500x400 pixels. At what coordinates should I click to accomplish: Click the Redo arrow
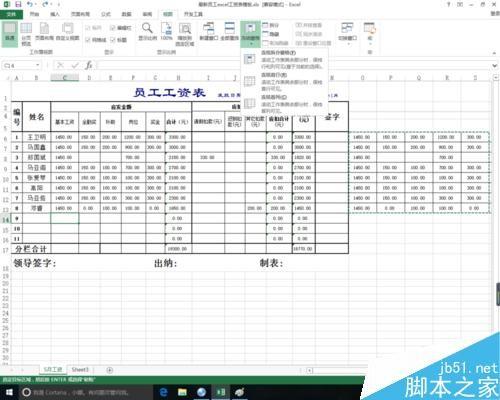(x=45, y=5)
